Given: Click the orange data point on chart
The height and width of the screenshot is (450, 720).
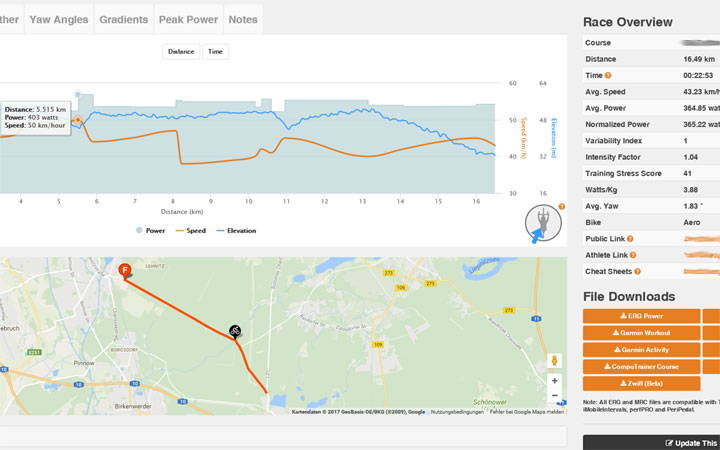Looking at the screenshot, I should point(78,120).
